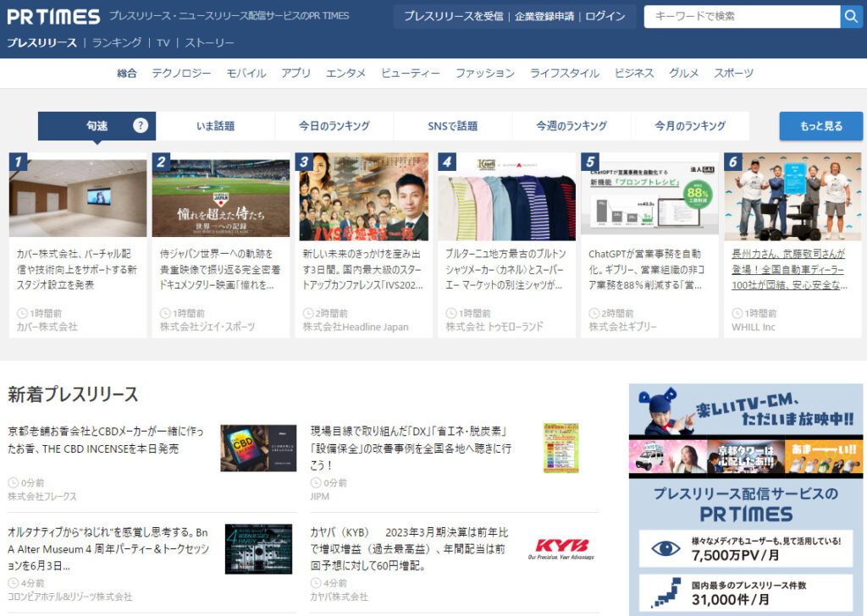Choose 総合 category
The image size is (867, 616).
point(127,73)
